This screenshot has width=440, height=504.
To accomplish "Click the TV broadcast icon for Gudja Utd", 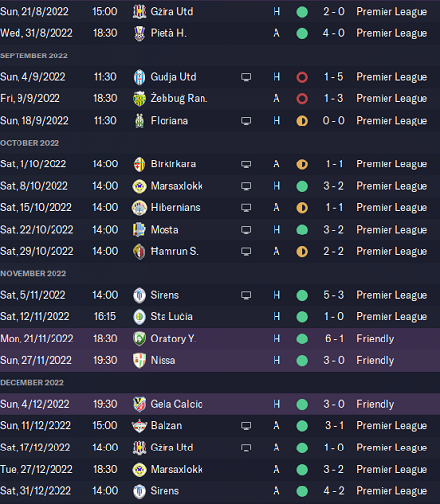I will (246, 77).
